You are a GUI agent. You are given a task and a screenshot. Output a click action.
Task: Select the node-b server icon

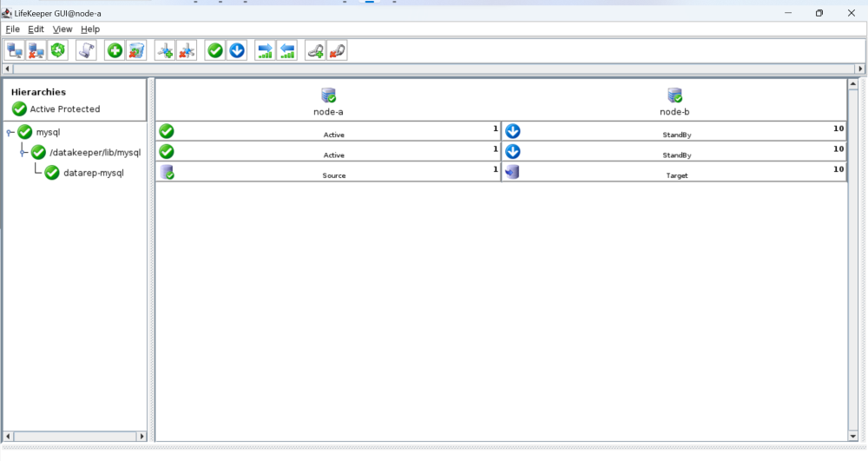coord(674,95)
